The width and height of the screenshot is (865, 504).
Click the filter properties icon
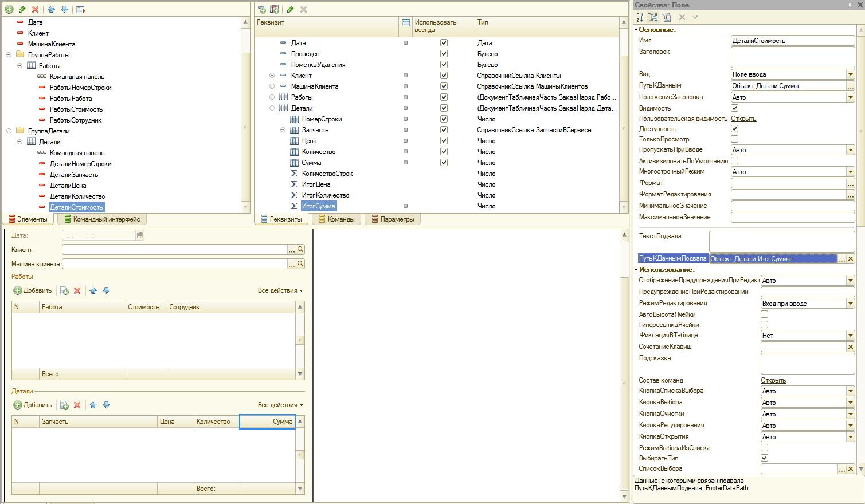click(666, 17)
